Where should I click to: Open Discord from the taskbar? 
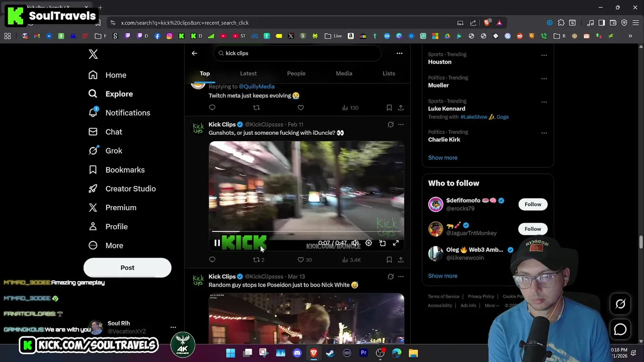pyautogui.click(x=297, y=353)
